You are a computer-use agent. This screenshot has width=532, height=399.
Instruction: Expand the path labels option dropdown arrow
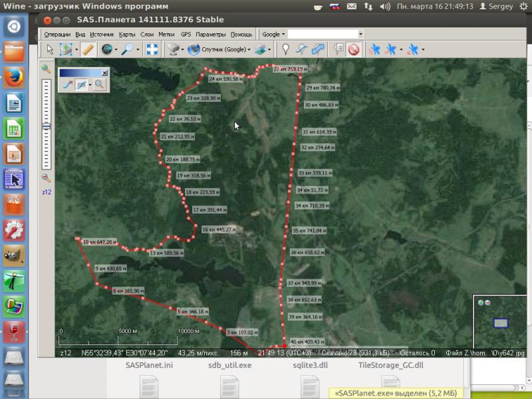click(90, 85)
